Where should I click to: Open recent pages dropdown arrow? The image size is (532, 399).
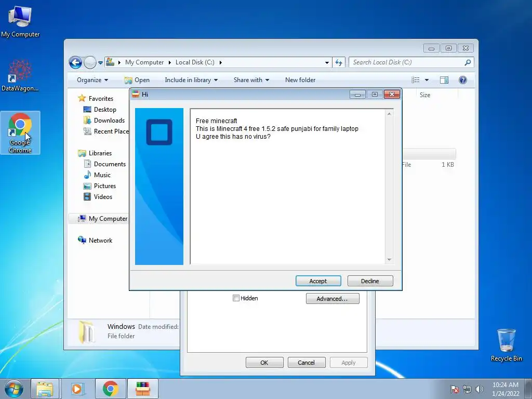(x=100, y=63)
